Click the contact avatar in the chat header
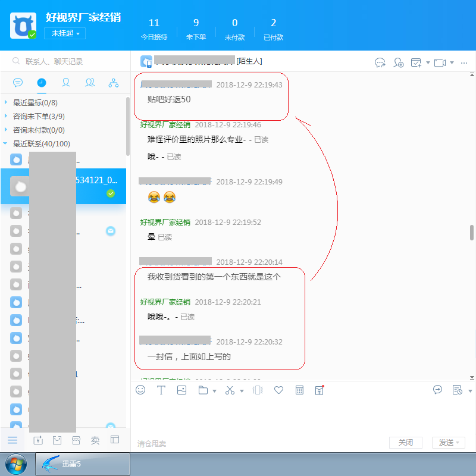This screenshot has height=476, width=476. (146, 61)
